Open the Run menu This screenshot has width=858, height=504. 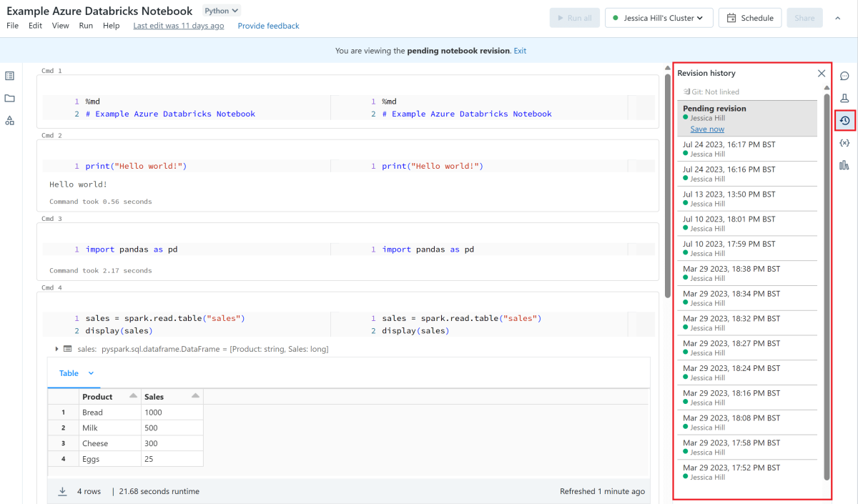click(86, 26)
